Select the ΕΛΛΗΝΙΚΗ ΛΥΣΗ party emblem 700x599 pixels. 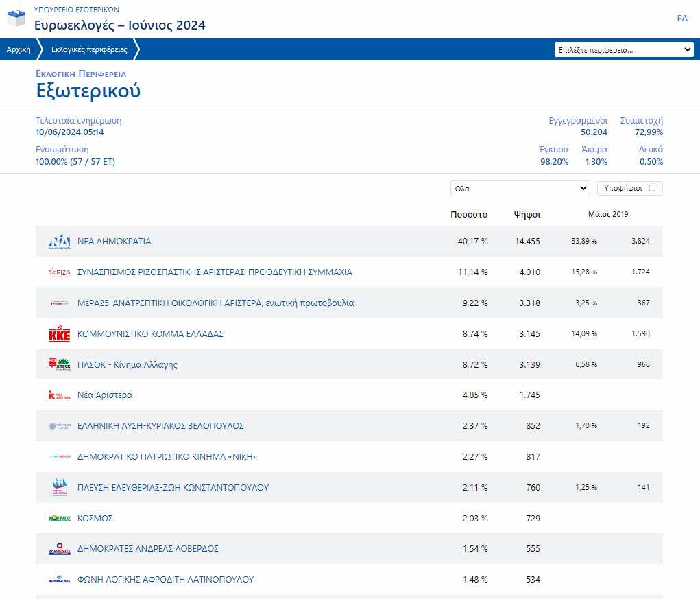click(59, 426)
